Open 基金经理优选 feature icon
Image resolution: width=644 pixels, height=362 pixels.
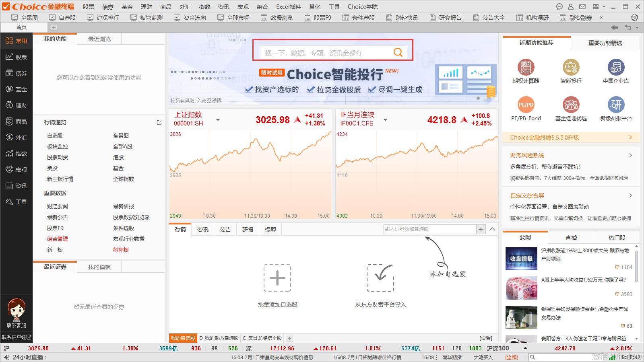(571, 105)
